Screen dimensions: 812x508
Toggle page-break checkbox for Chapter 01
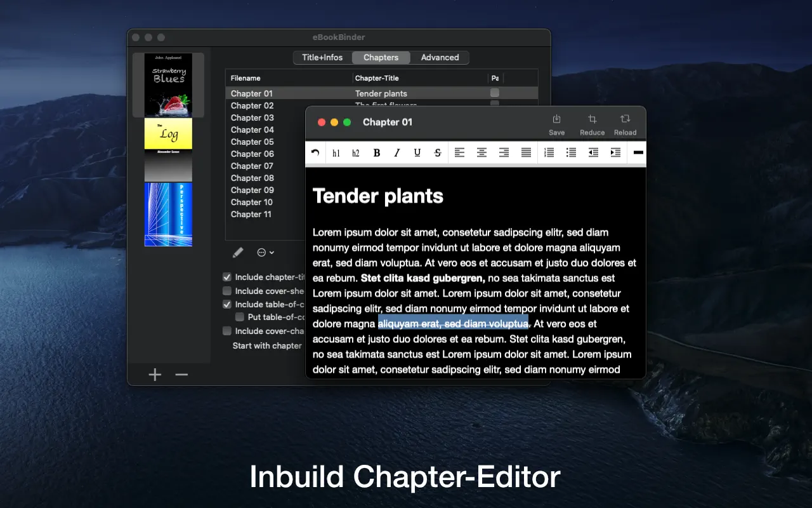point(495,93)
